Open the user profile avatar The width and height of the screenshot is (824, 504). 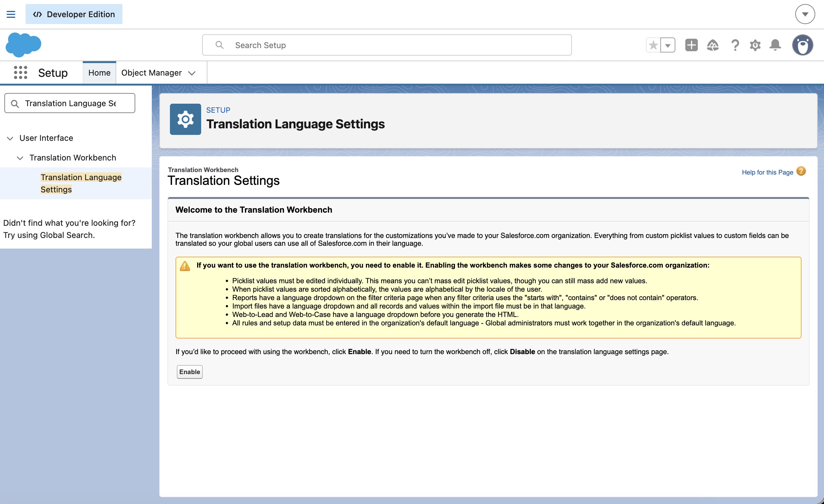pos(802,45)
